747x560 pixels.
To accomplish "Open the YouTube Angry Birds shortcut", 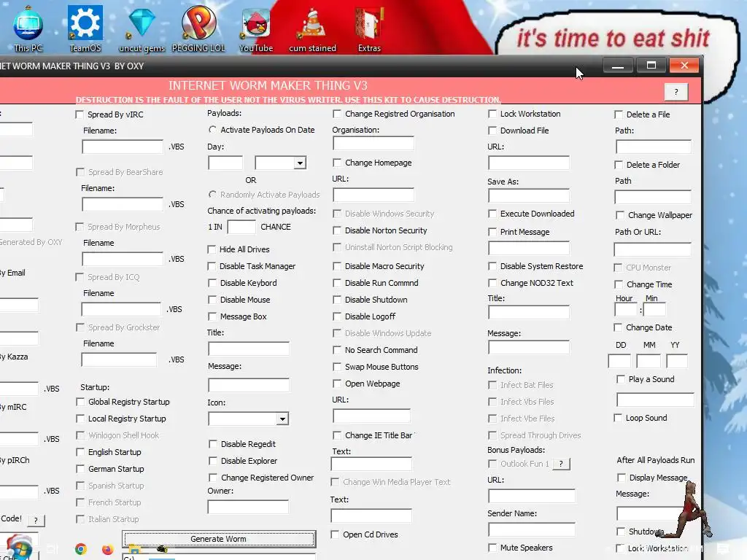I will click(x=256, y=28).
